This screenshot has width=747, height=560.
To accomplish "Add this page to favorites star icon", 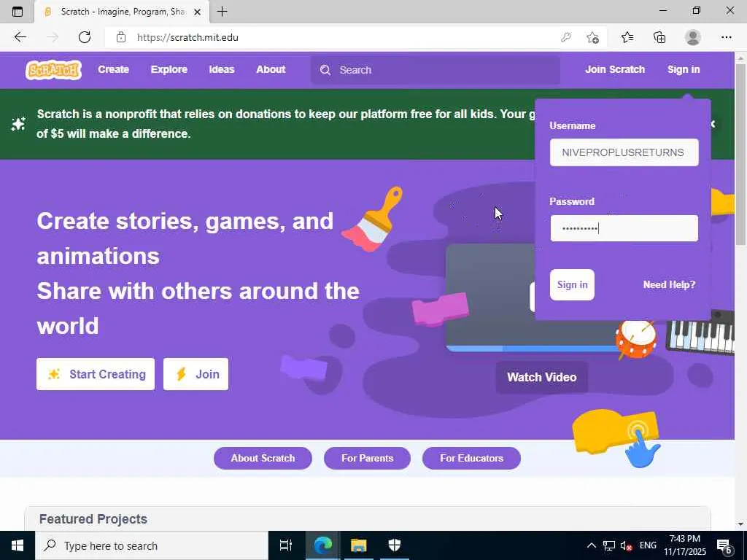I will tap(592, 37).
